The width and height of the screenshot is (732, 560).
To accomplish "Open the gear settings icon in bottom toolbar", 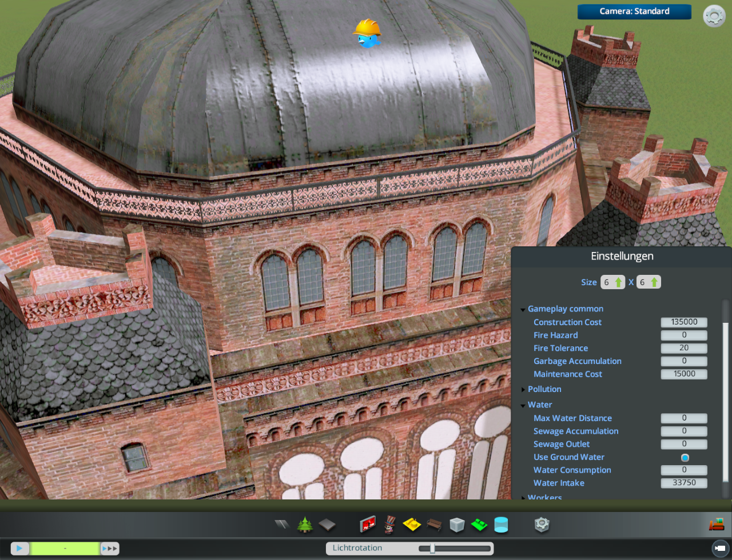I will [542, 525].
